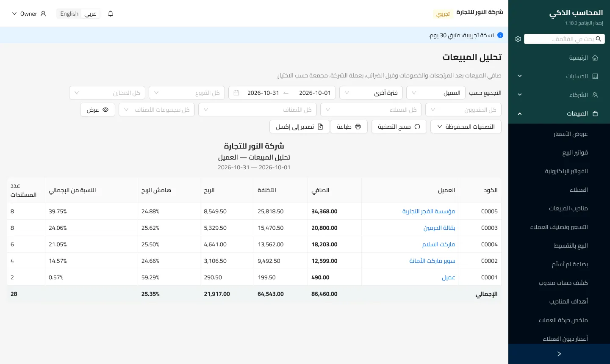Viewport: 610px width, 364px height.
Task: Collapse the المبيعات menu chevron
Action: click(520, 113)
